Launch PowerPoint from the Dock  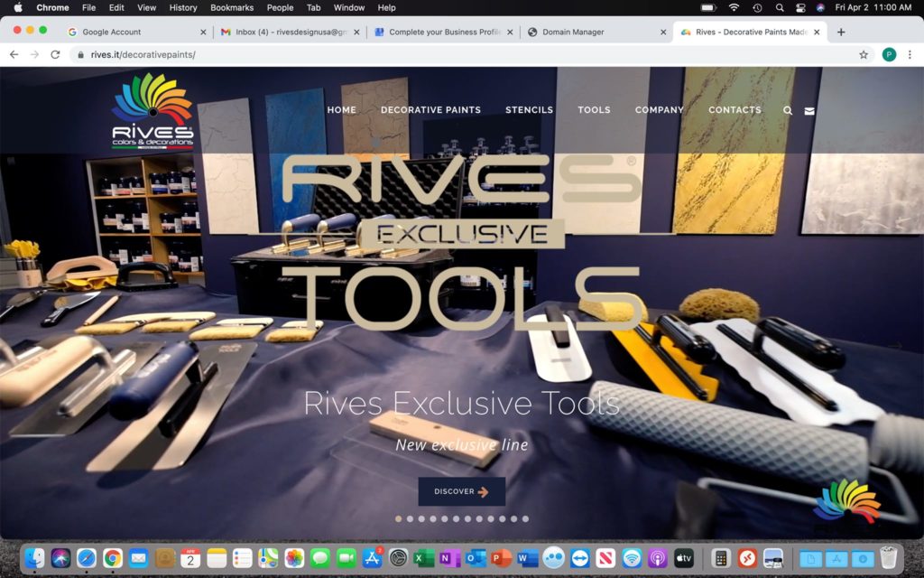click(x=502, y=557)
